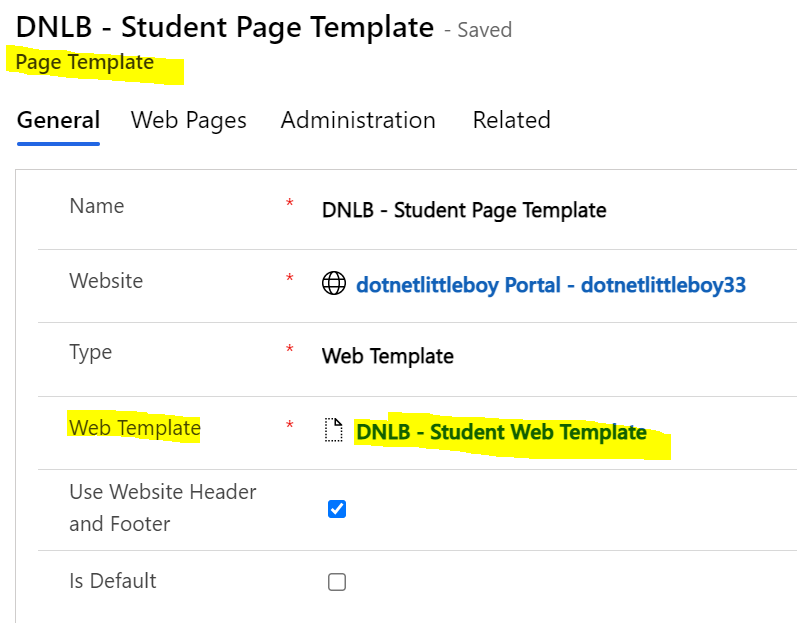797x623 pixels.
Task: Click the Name field label
Action: coord(97,206)
